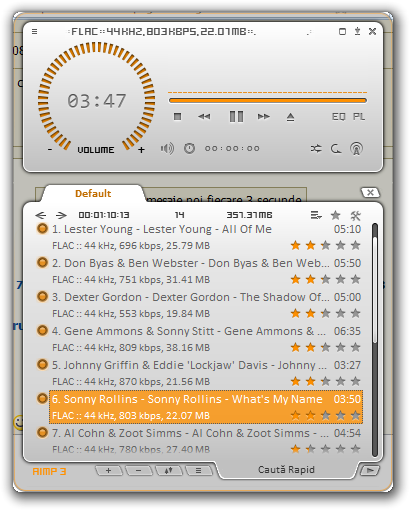Toggle repeat track mode
Viewport: 410px width, 511px height.
[336, 149]
